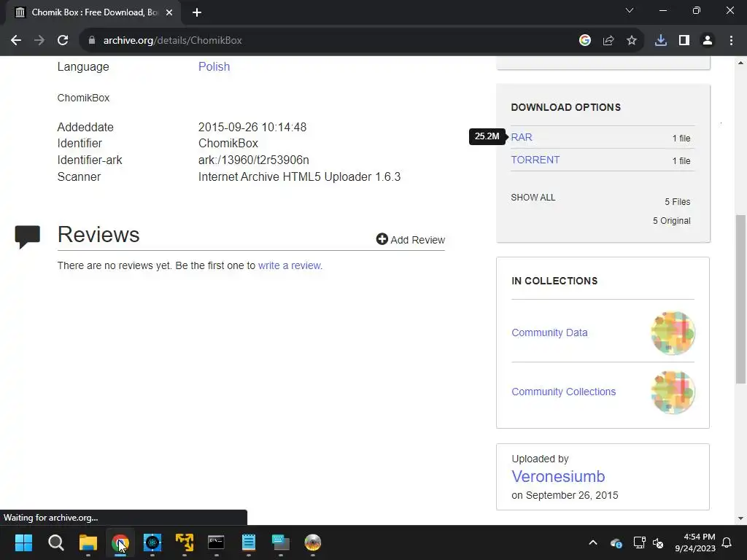
Task: Click the '5 Original' count text
Action: [x=672, y=221]
